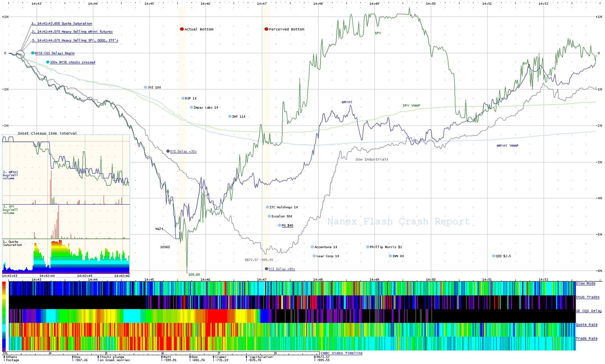The image size is (605, 364).
Task: Click the PG $40 link
Action: (x=287, y=225)
